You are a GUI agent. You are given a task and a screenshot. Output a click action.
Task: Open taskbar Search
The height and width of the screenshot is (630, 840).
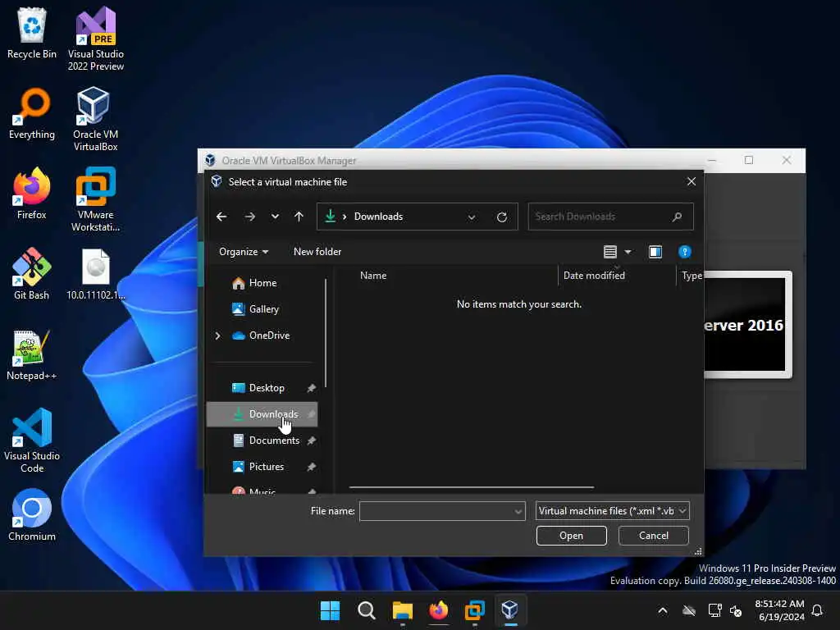[x=367, y=610]
